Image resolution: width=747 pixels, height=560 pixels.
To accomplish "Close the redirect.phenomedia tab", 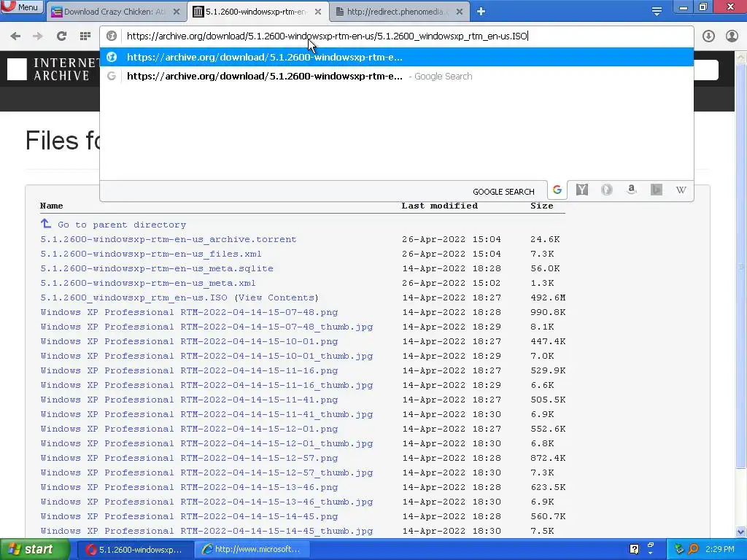I will coord(460,12).
